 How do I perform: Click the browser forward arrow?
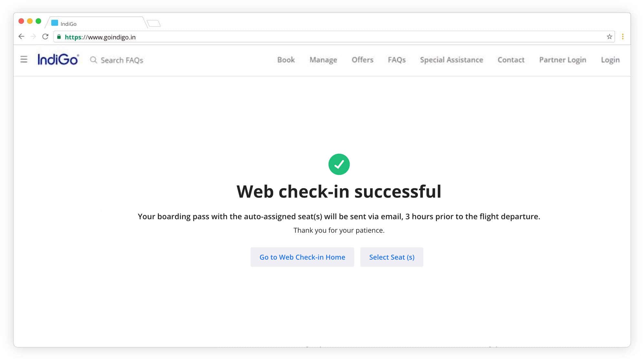(33, 36)
